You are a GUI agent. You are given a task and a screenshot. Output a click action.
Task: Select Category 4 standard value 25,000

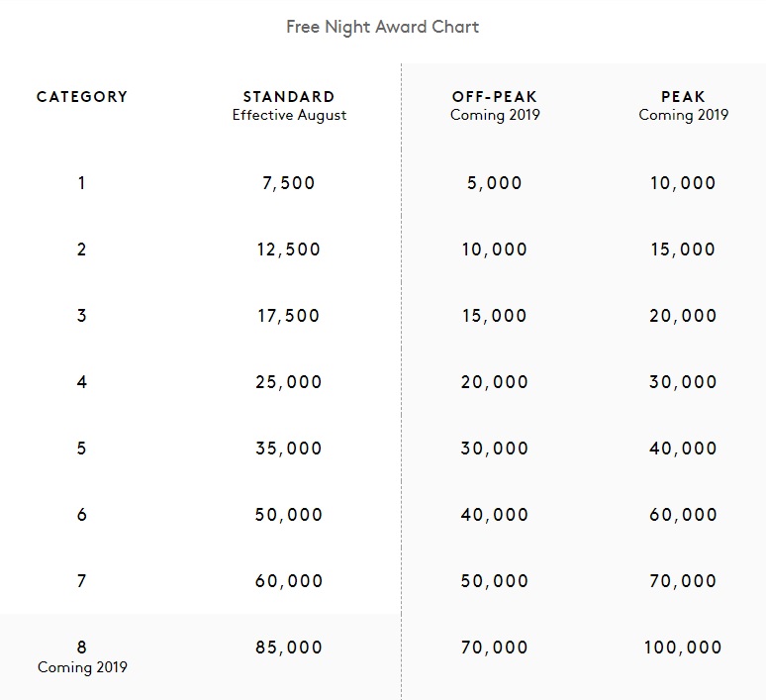[289, 382]
